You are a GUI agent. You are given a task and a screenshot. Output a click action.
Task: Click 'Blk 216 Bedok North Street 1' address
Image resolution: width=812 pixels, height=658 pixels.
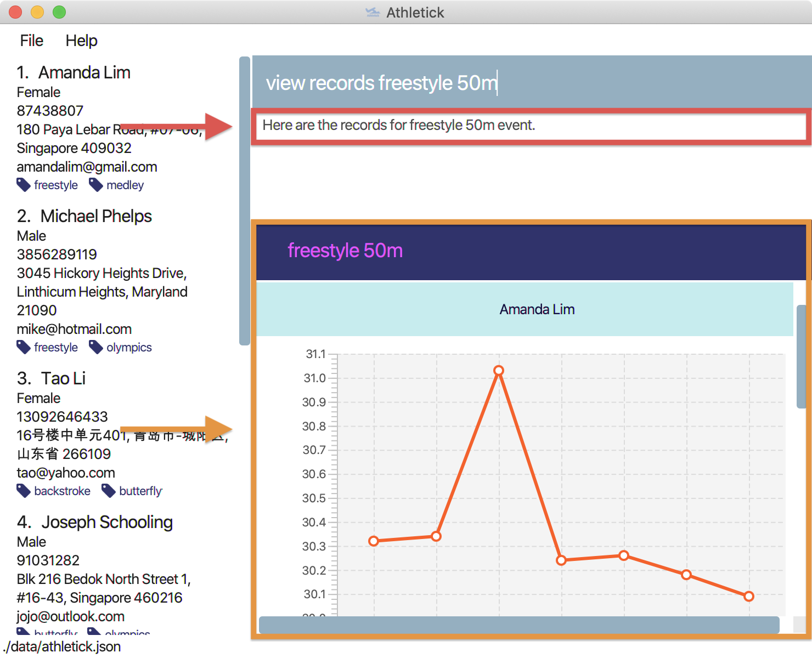tap(104, 579)
